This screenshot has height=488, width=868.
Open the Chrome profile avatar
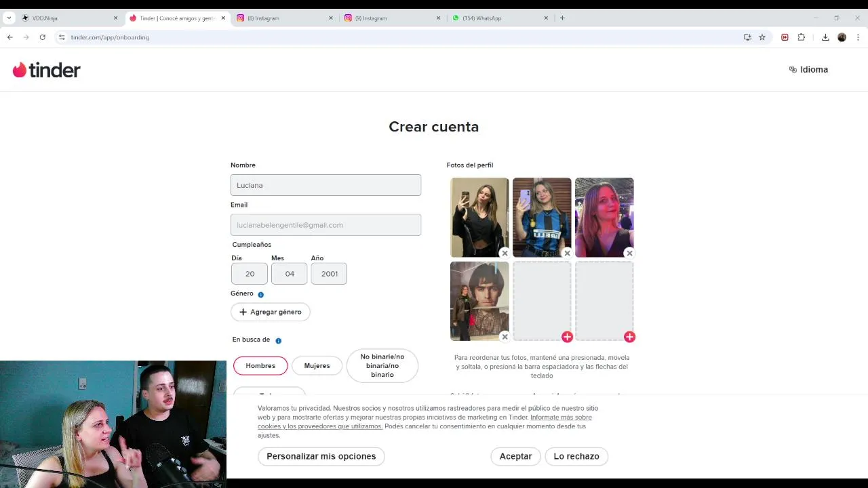(x=842, y=37)
